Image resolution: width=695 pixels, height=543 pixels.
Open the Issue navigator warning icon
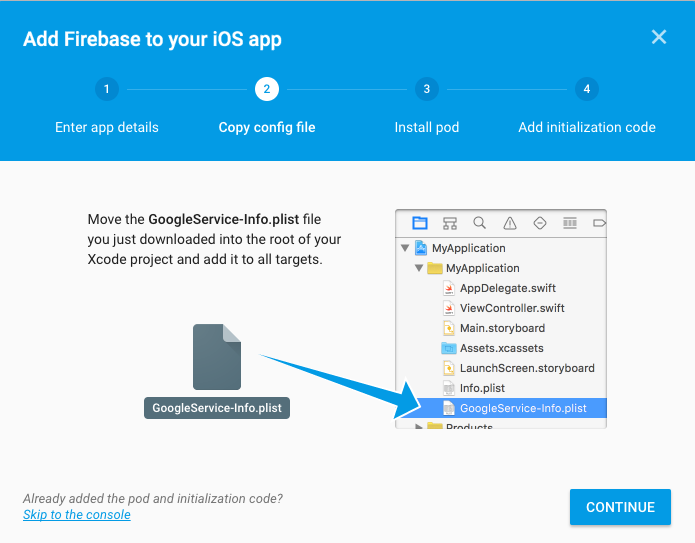pos(510,223)
